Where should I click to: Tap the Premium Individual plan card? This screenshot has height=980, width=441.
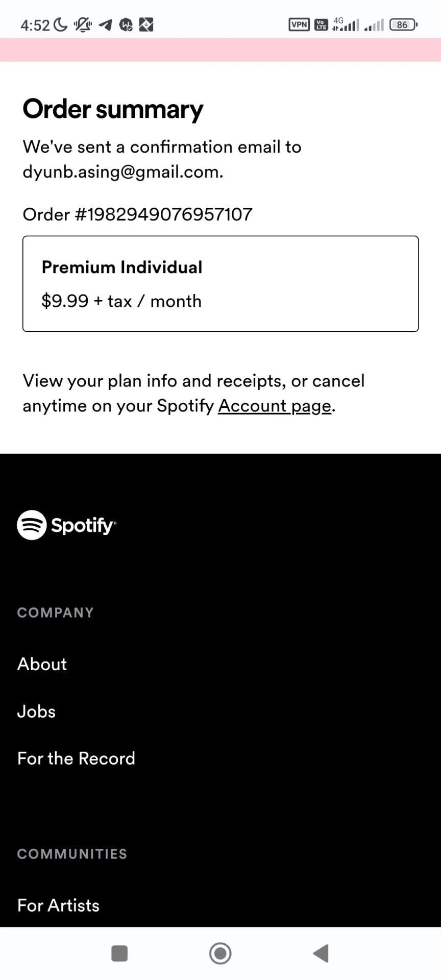pyautogui.click(x=220, y=284)
